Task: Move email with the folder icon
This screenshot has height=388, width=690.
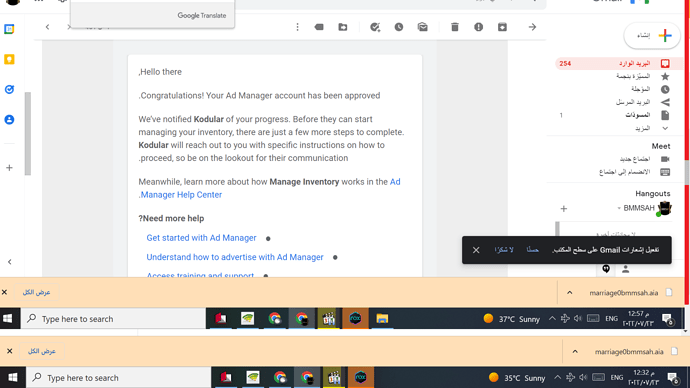Action: click(343, 27)
